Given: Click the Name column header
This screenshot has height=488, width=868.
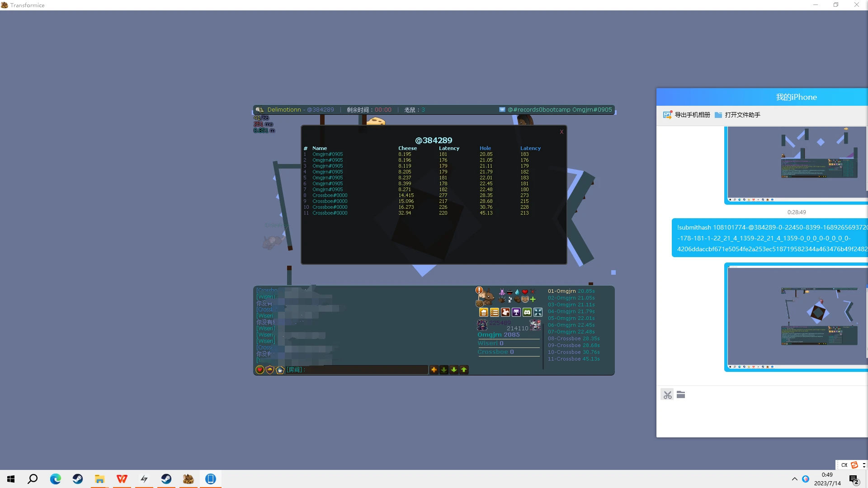Looking at the screenshot, I should click(x=320, y=148).
